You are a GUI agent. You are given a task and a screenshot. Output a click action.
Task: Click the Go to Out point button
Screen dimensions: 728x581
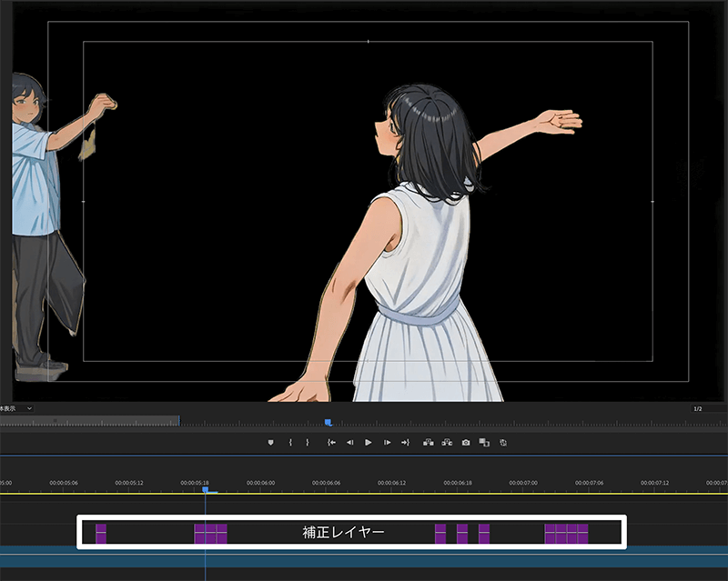pos(405,443)
